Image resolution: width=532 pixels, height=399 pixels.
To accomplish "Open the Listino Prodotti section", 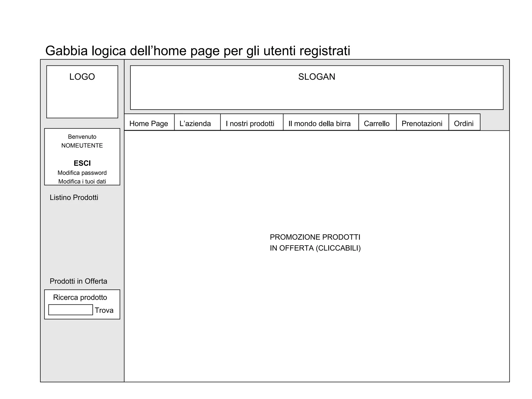I will pos(74,197).
